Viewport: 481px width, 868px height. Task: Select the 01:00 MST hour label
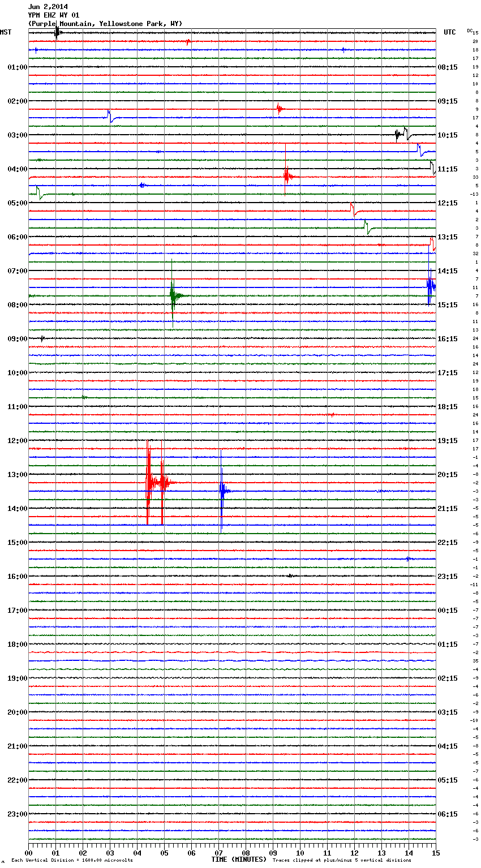17,67
